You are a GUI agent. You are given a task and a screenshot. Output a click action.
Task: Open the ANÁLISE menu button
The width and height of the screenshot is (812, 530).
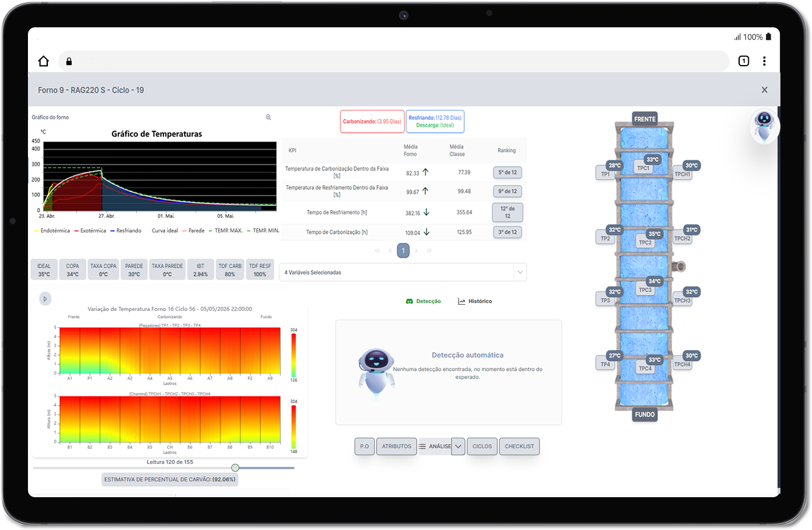click(435, 446)
